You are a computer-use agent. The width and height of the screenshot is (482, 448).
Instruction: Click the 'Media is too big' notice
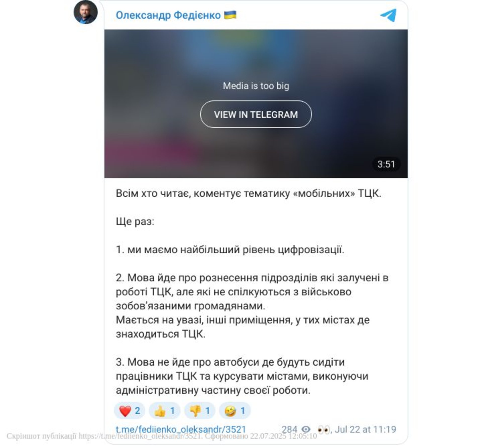(x=256, y=86)
